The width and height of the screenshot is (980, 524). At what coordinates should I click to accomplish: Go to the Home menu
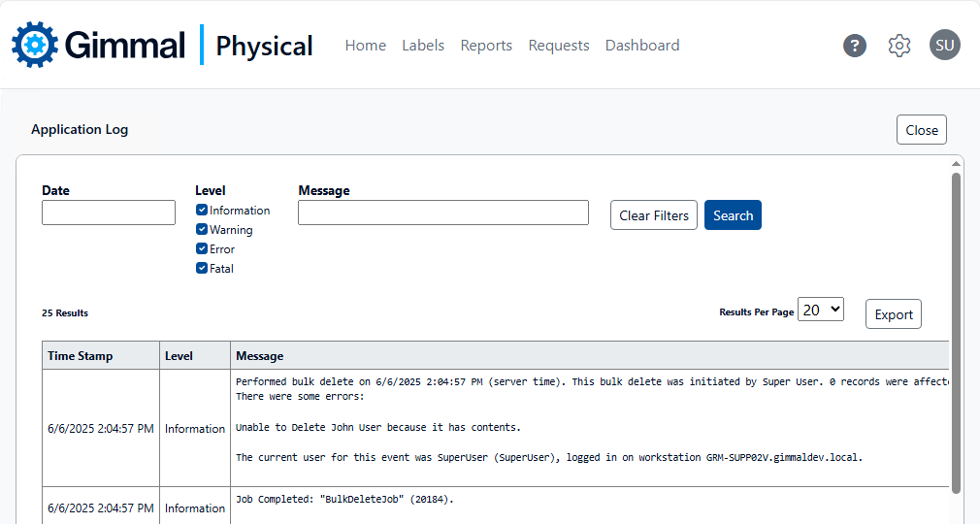(x=366, y=45)
